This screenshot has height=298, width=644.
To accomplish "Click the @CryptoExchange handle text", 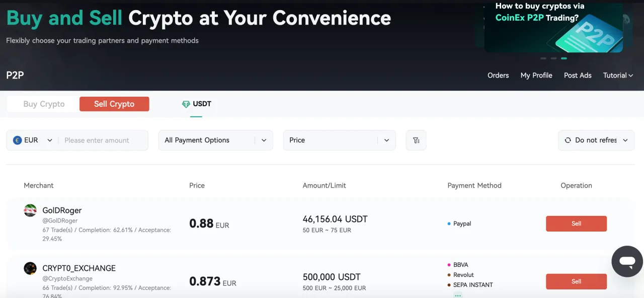I will click(67, 279).
